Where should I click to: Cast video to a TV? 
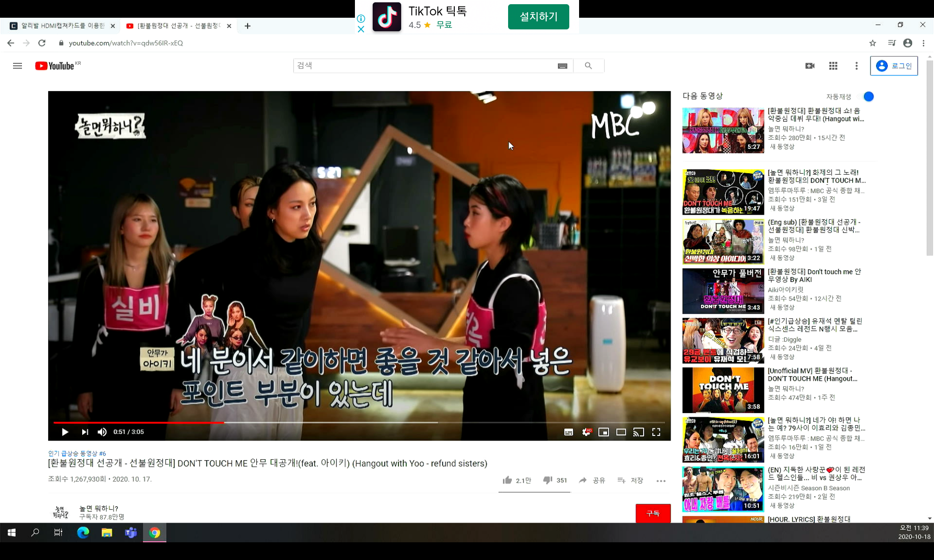pos(638,432)
